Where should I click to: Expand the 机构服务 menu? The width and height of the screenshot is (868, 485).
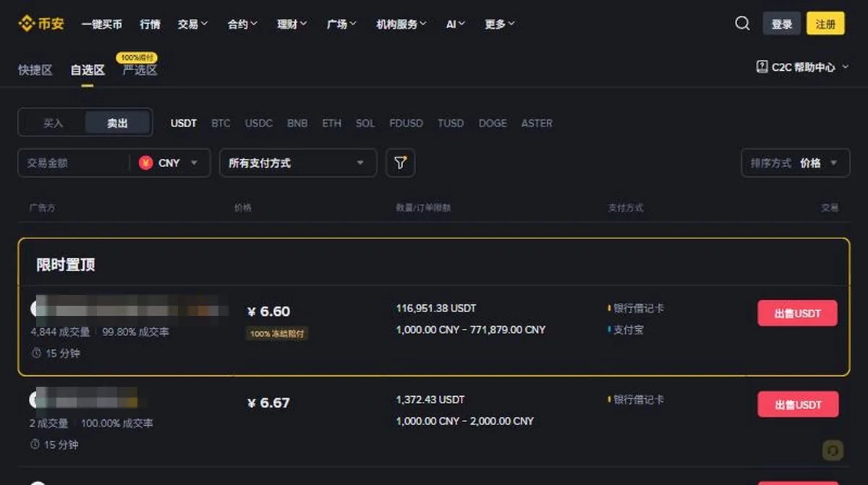[401, 24]
